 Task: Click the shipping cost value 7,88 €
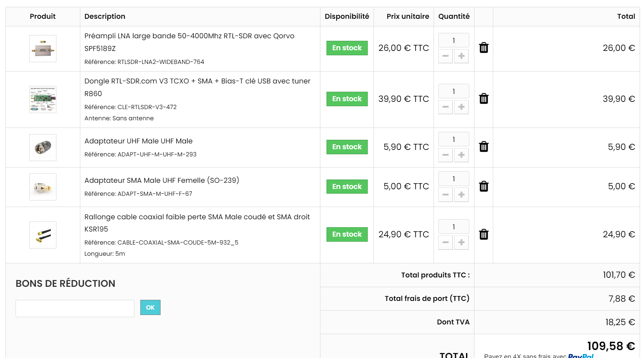[622, 299]
